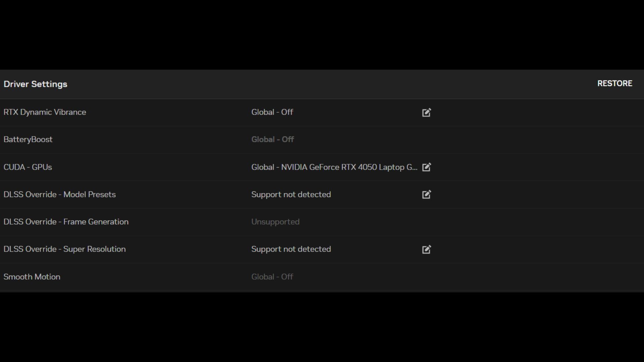Click DLSS Override - Model Presets label
Viewport: 644px width, 362px height.
pos(59,194)
